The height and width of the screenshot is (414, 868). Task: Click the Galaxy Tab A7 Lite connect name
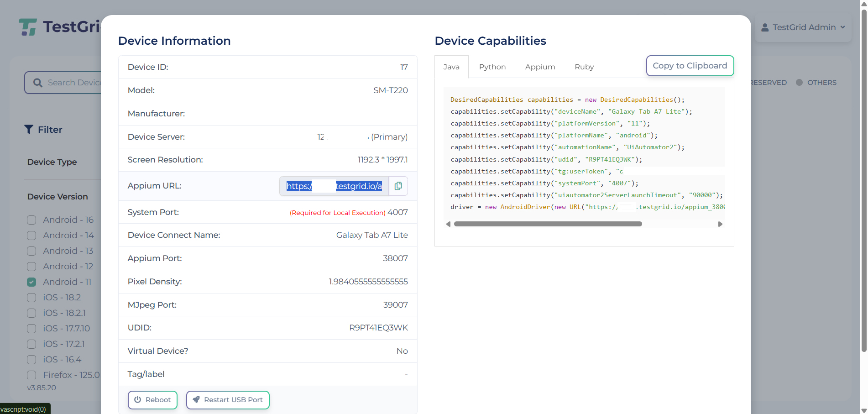coord(372,235)
